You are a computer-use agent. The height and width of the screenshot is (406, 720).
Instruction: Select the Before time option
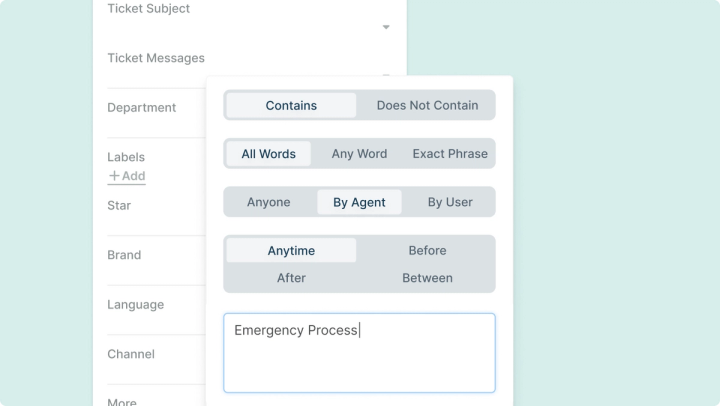click(427, 251)
